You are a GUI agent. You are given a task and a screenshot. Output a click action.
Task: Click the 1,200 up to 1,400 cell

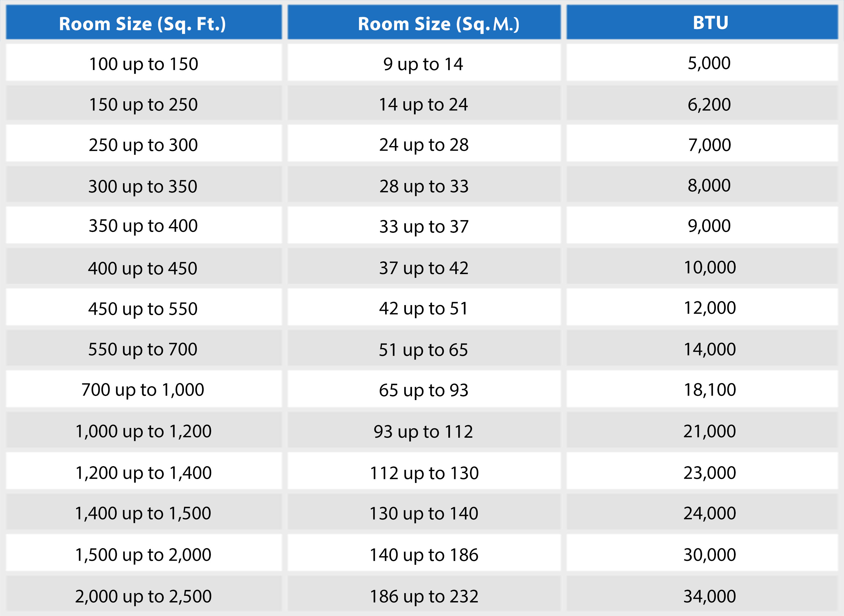143,473
